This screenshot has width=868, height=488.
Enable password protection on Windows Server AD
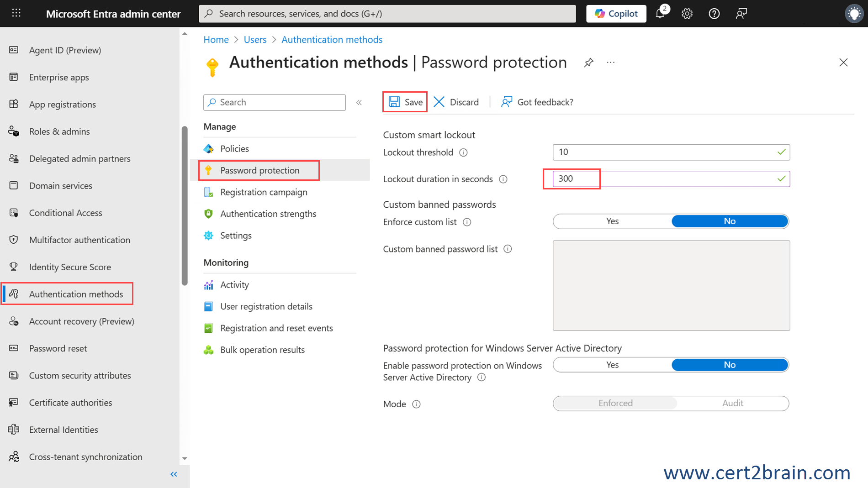click(612, 365)
